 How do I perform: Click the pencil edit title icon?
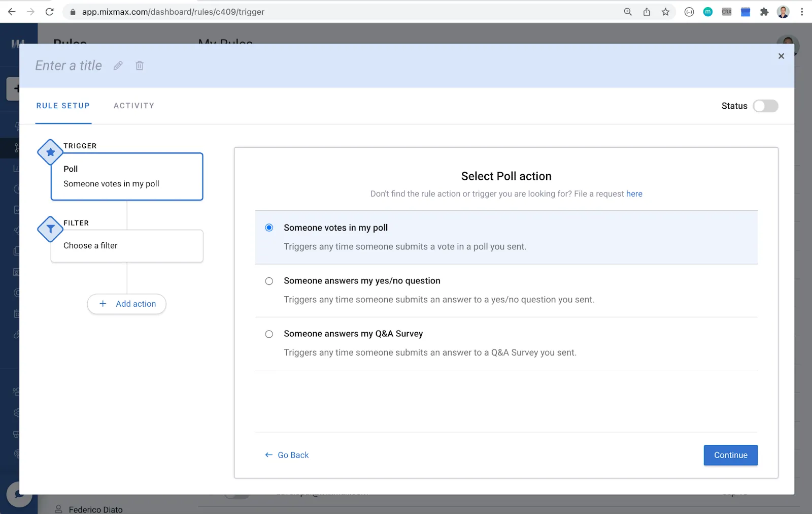click(x=118, y=66)
